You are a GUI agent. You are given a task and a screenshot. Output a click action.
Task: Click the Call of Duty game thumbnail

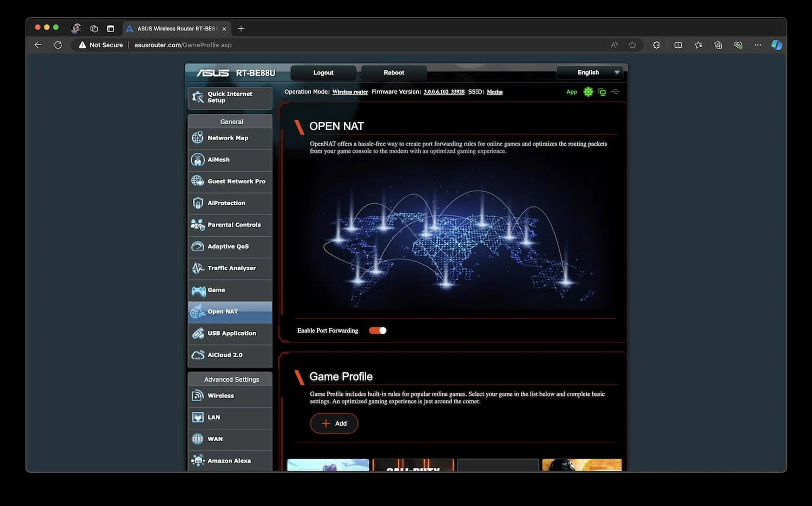click(x=413, y=465)
